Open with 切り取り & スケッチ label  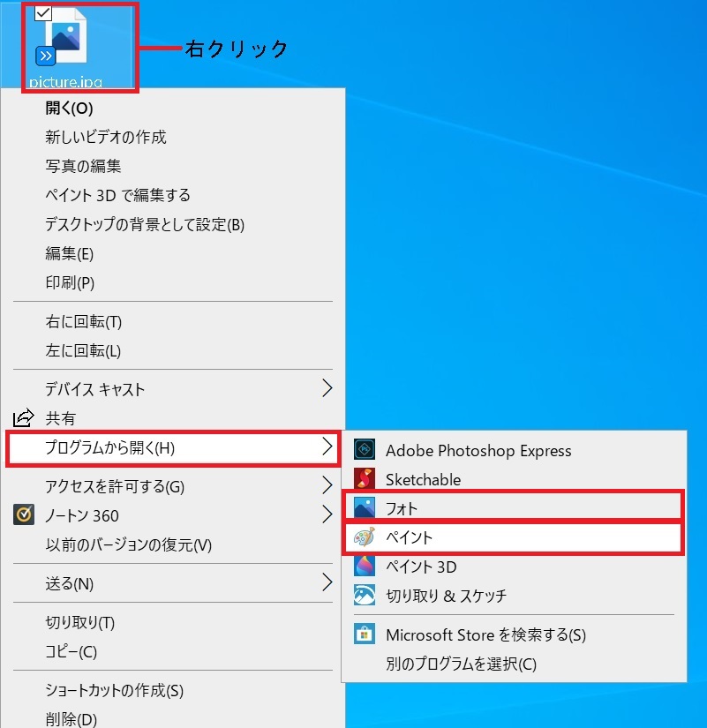[x=446, y=596]
